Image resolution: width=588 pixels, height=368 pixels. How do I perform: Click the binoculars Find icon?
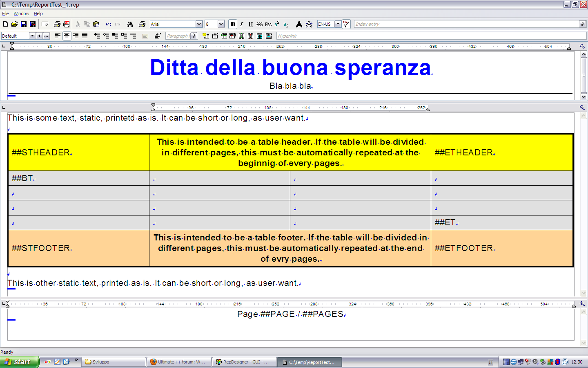click(130, 24)
